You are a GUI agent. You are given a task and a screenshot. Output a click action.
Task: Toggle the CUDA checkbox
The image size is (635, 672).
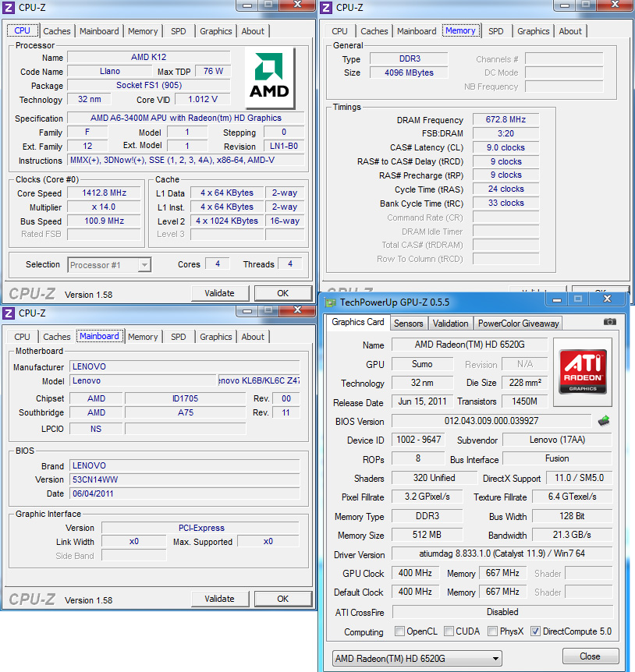(449, 631)
